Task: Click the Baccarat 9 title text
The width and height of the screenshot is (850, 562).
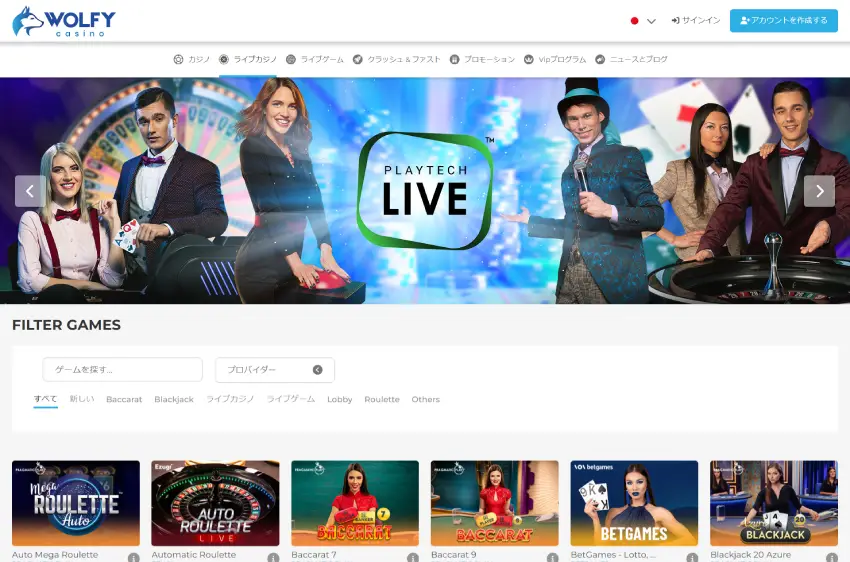Action: click(x=454, y=555)
